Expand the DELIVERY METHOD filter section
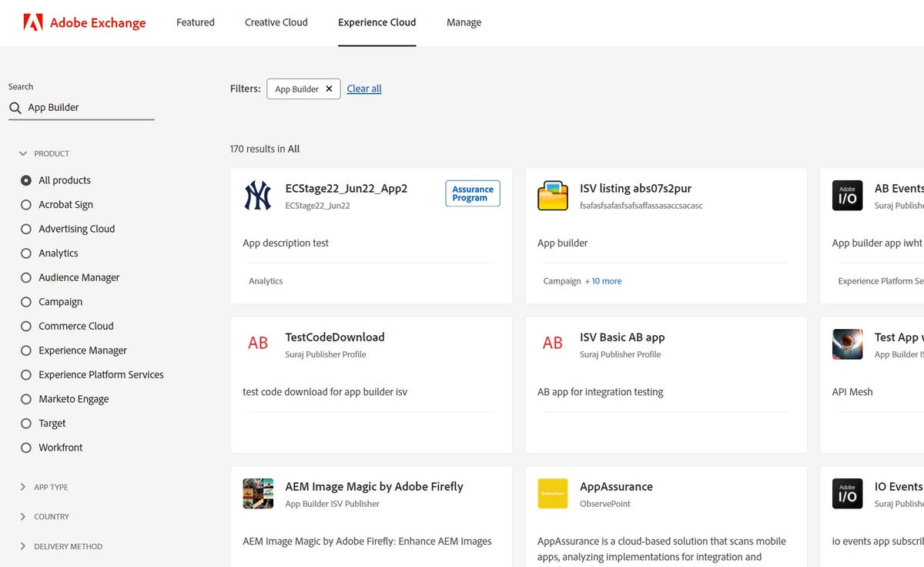 (23, 547)
